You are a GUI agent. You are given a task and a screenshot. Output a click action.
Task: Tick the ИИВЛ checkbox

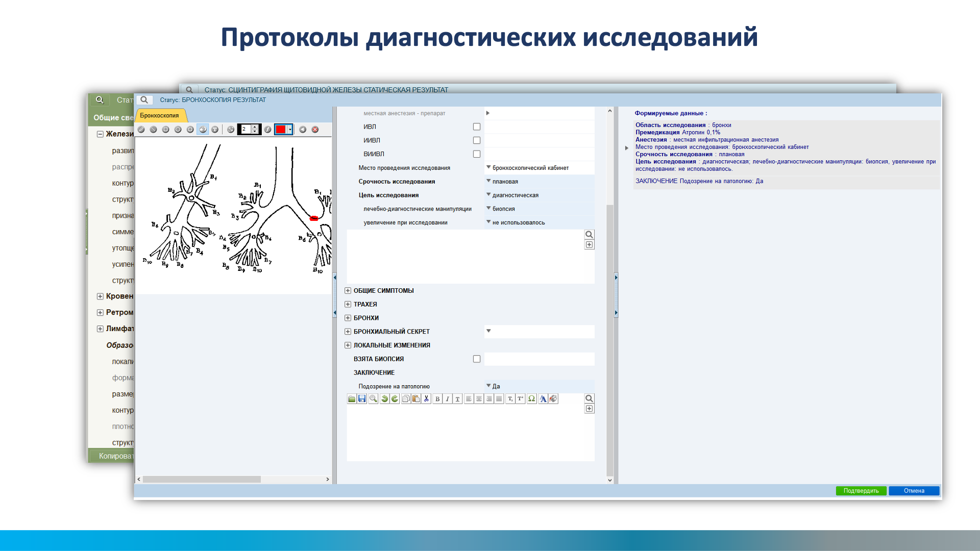pos(477,140)
